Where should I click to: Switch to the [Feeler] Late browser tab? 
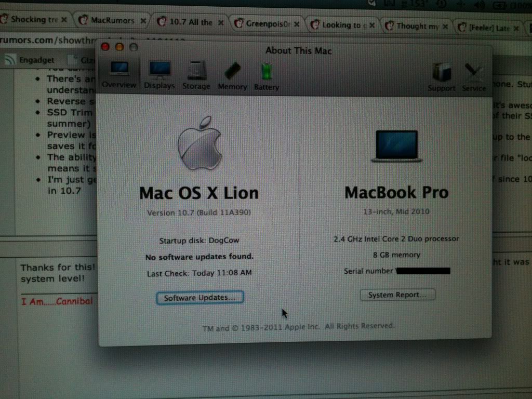[x=488, y=28]
